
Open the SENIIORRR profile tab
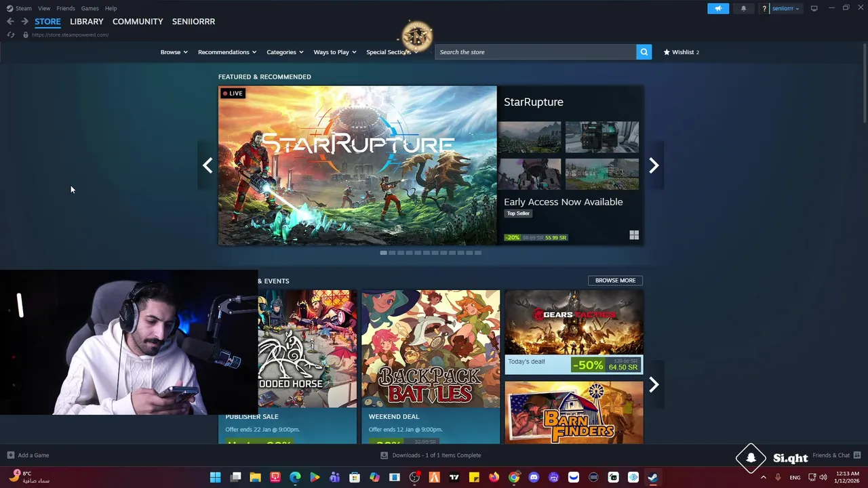tap(193, 22)
